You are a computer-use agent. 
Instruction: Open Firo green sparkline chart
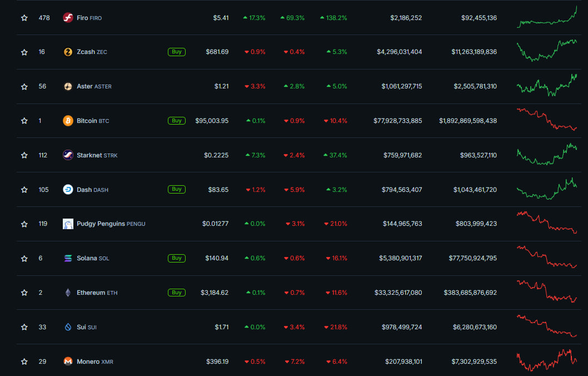tap(547, 18)
